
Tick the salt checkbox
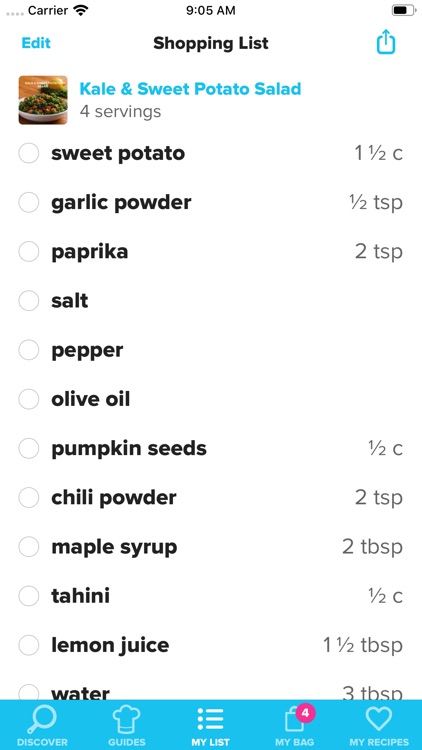[x=29, y=301]
